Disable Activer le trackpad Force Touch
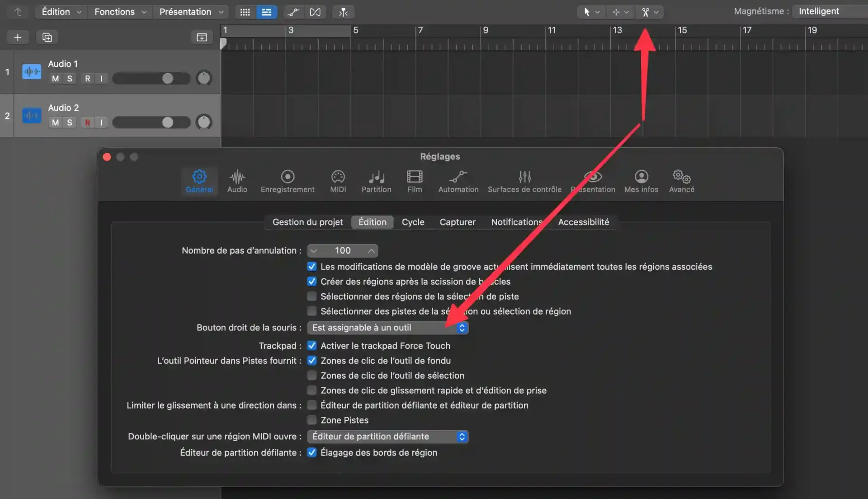This screenshot has width=868, height=499. coord(312,346)
